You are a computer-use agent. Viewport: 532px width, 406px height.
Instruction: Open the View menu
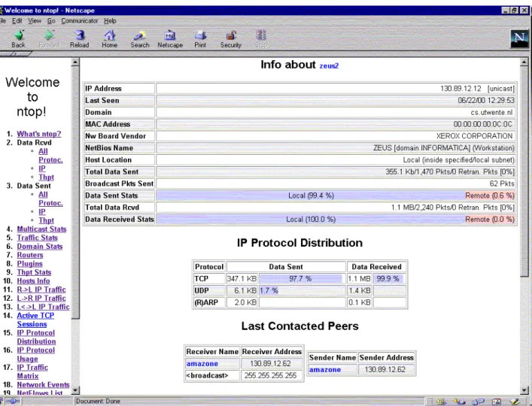(x=35, y=21)
